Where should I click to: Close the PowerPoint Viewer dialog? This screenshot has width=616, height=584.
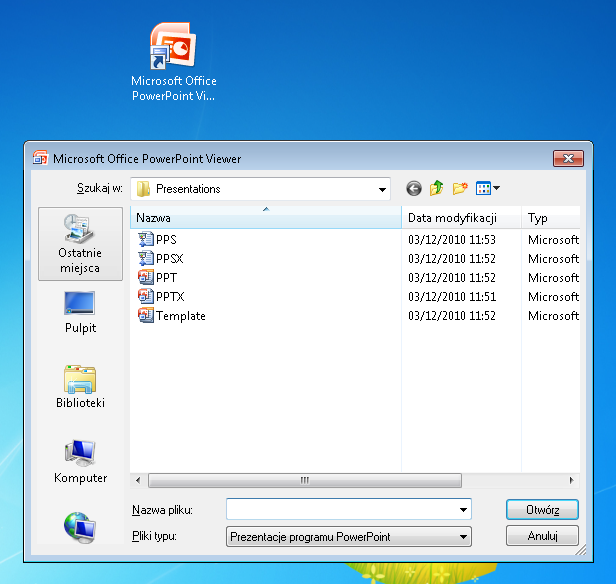(x=568, y=158)
